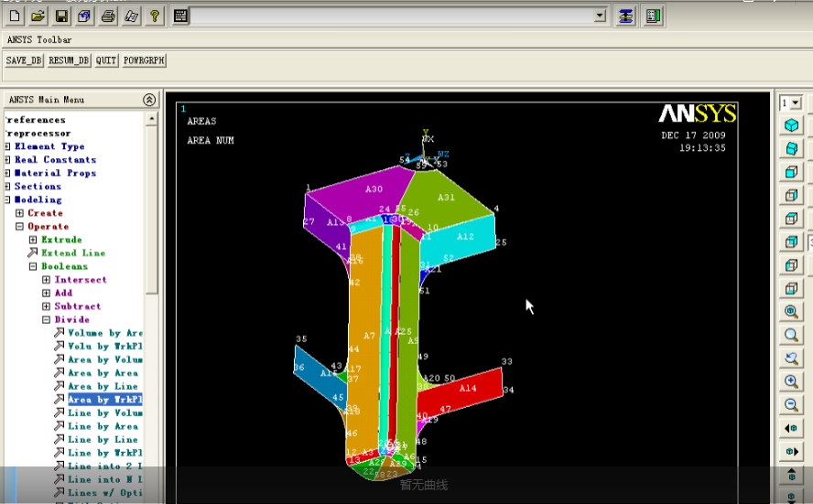Expand the Subtract node
Screen dimensions: 813x504
pos(46,306)
